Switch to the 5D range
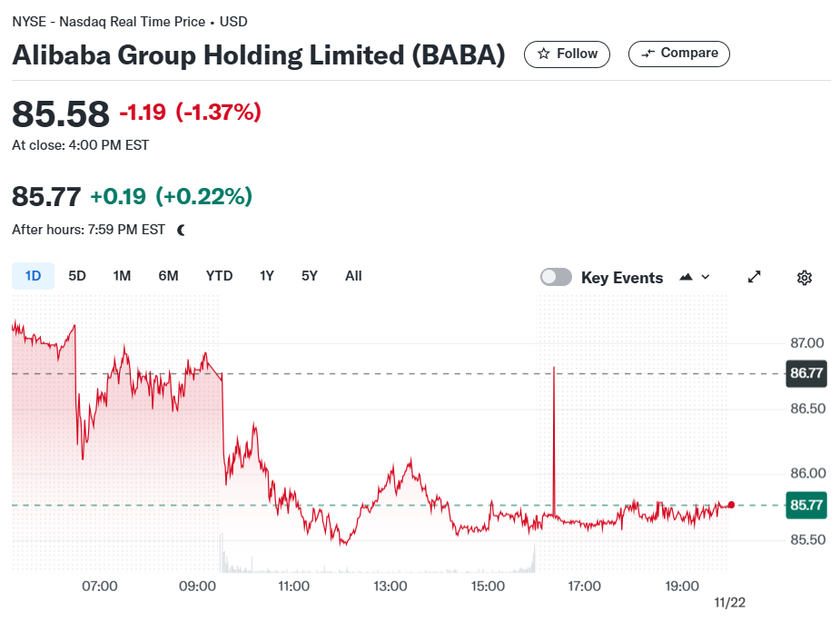The image size is (840, 621). pyautogui.click(x=77, y=276)
